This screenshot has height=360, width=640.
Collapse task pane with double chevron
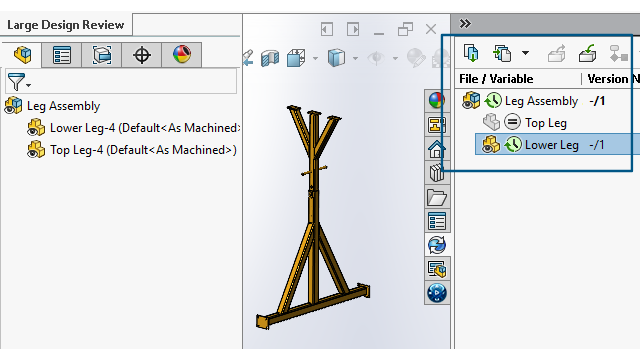tap(465, 24)
